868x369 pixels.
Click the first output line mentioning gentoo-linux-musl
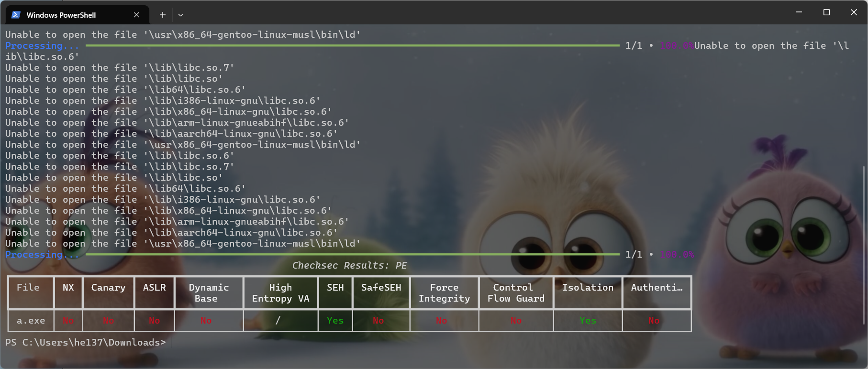point(183,34)
